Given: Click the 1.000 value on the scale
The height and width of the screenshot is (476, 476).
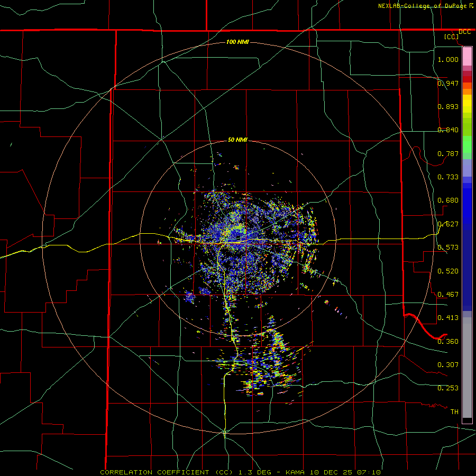Looking at the screenshot, I should [x=448, y=59].
